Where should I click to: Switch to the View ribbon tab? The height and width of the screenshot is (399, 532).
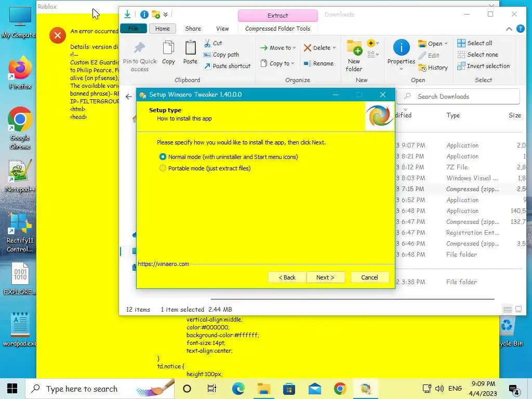222,29
